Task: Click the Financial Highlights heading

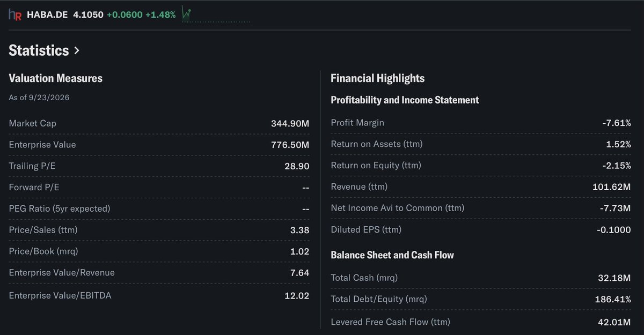Action: pyautogui.click(x=377, y=78)
